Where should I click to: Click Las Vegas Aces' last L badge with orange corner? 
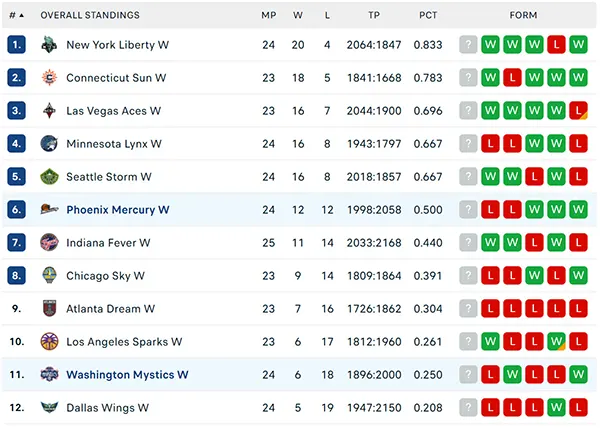pos(578,111)
